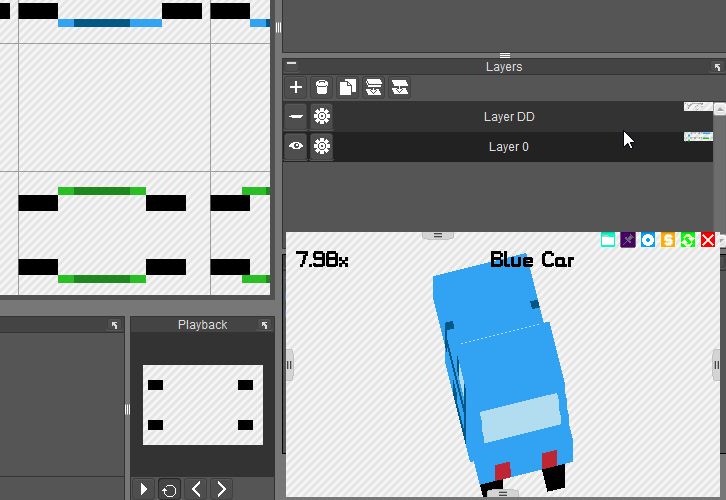Click the Layer DD thumbnail preview
The width and height of the screenshot is (726, 500).
[x=698, y=107]
